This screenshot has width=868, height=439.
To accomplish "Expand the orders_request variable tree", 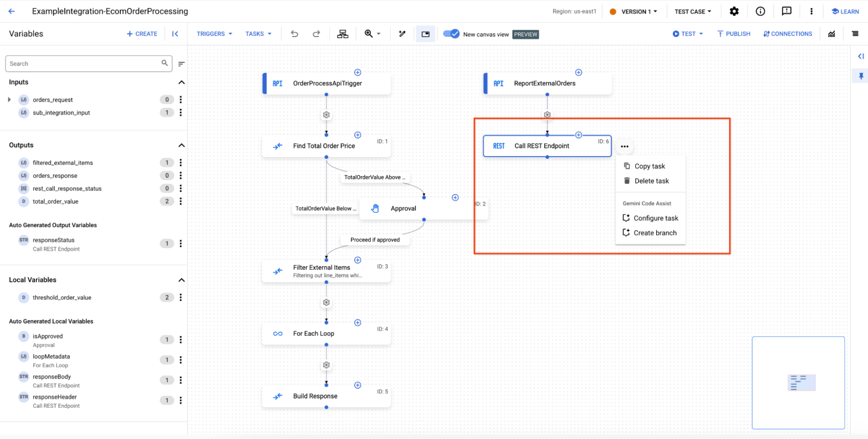I will point(10,100).
